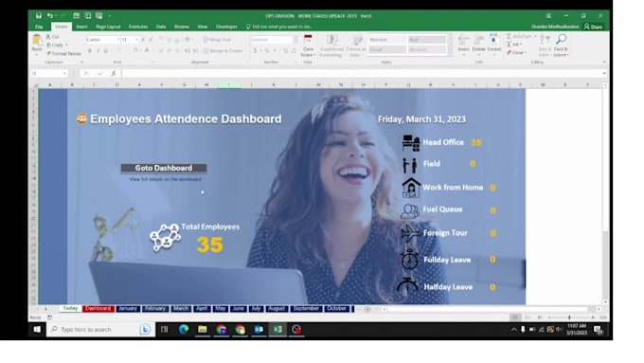Open the Date Picker button

(308, 45)
